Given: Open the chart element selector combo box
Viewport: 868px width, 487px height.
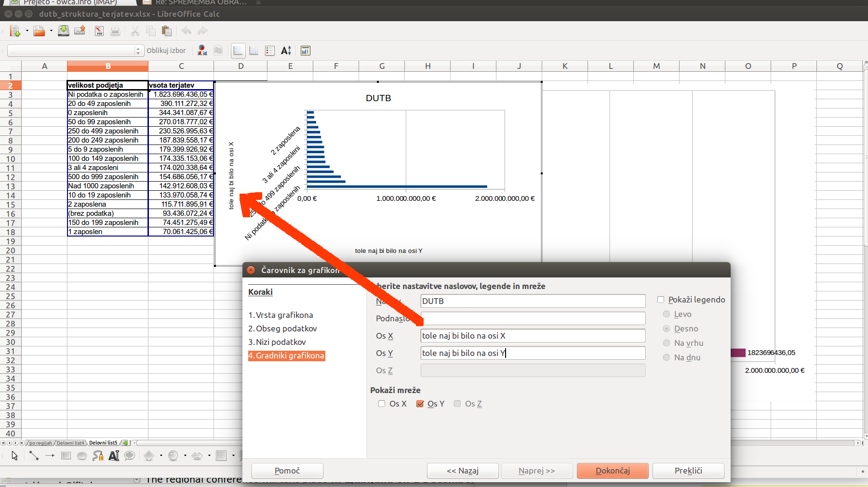Looking at the screenshot, I should tap(76, 51).
